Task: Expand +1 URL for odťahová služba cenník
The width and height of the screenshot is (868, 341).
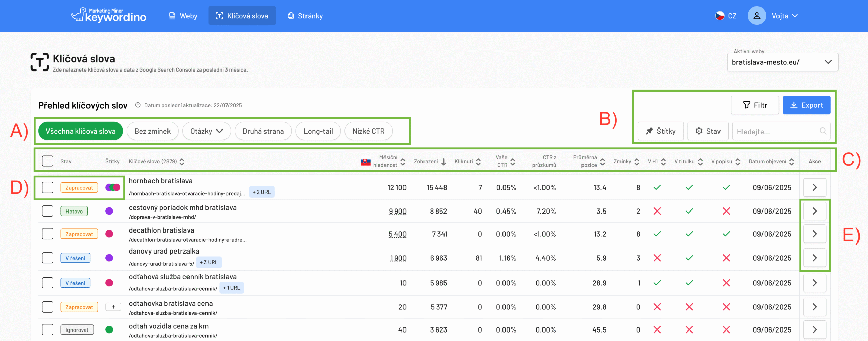Action: point(232,288)
